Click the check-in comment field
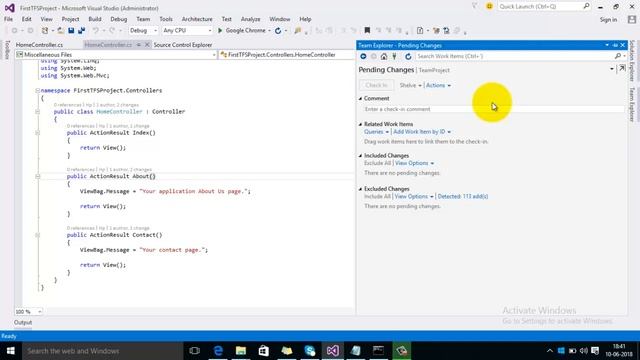This screenshot has width=640, height=360. (494, 109)
